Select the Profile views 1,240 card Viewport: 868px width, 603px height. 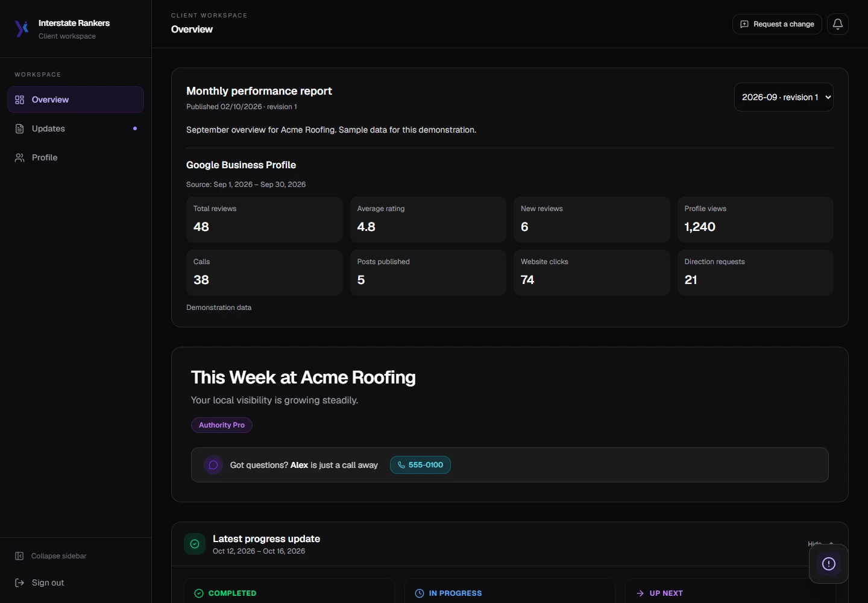(x=755, y=219)
